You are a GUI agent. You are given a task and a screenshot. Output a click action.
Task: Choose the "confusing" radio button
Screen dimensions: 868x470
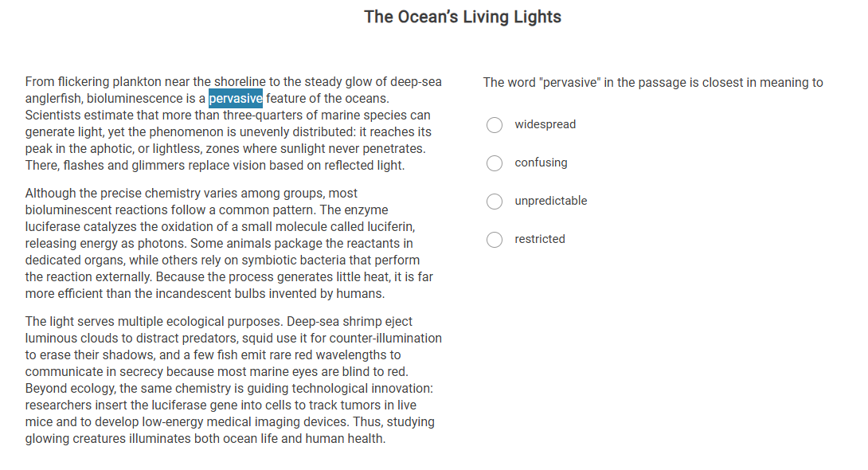495,163
